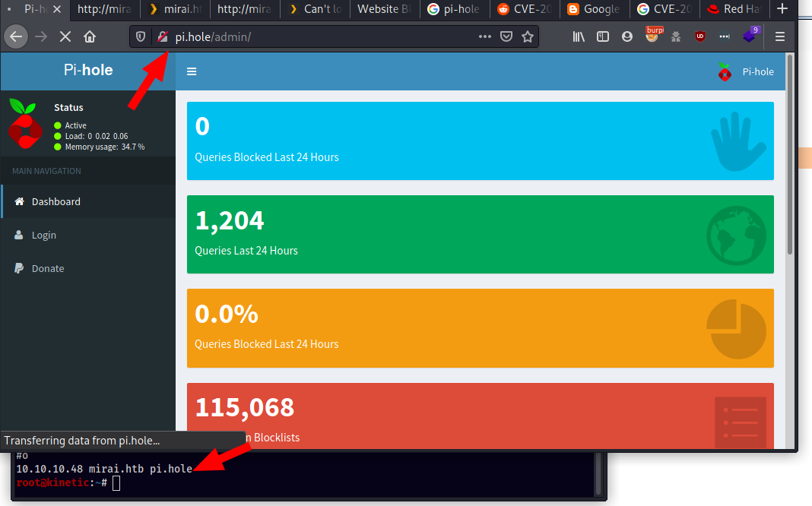Open the Login page from sidebar
Screen dimensions: 812x506
click(x=44, y=235)
